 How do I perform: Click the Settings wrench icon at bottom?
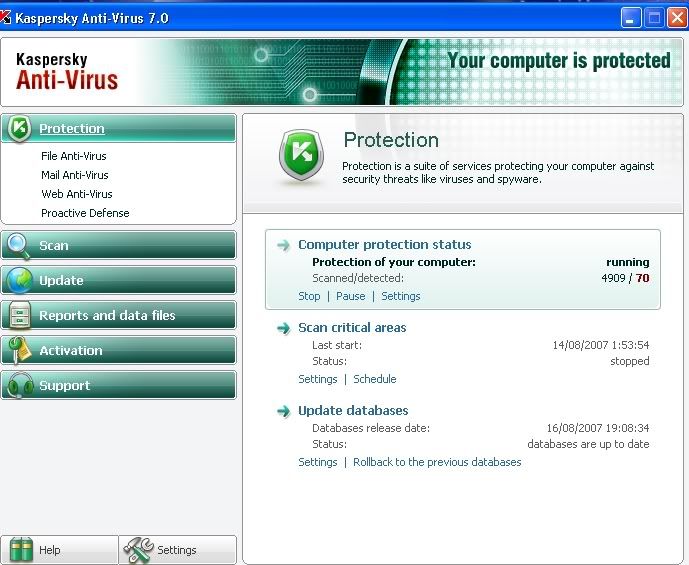pos(138,550)
